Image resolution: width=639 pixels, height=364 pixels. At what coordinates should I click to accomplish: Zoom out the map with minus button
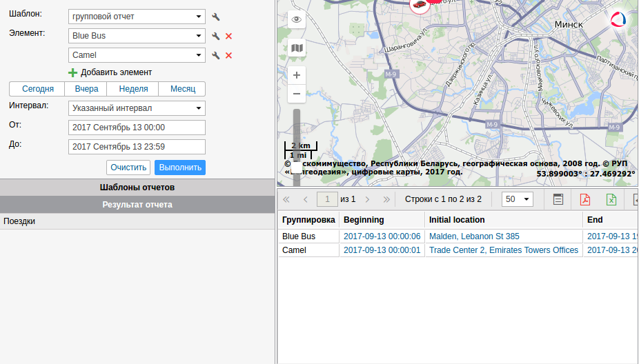[297, 94]
